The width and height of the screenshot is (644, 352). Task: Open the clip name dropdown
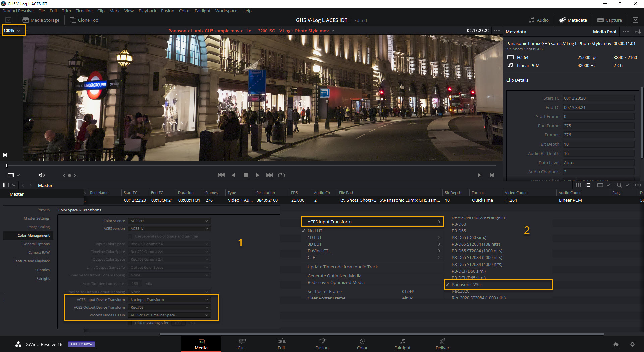pyautogui.click(x=333, y=31)
